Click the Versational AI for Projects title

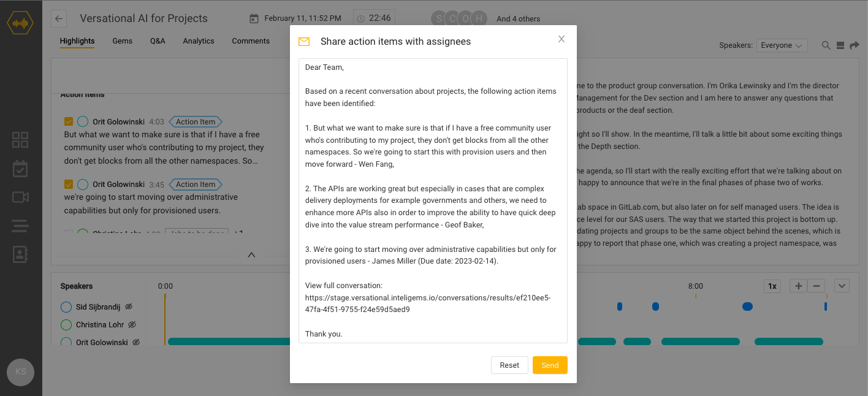(144, 18)
